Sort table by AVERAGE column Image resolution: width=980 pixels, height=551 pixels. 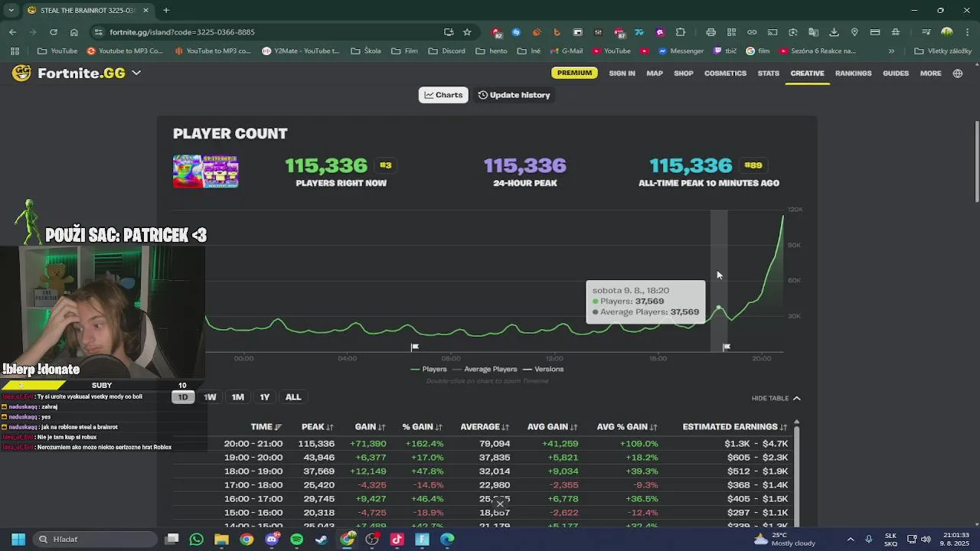click(x=485, y=426)
